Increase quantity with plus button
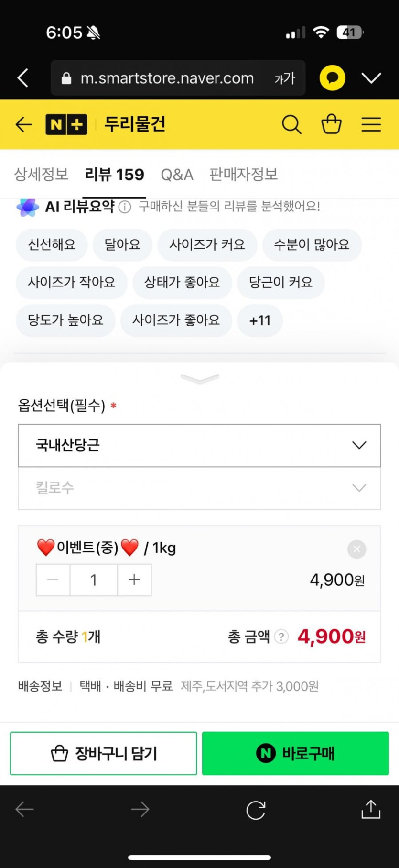The width and height of the screenshot is (399, 868). tap(134, 580)
